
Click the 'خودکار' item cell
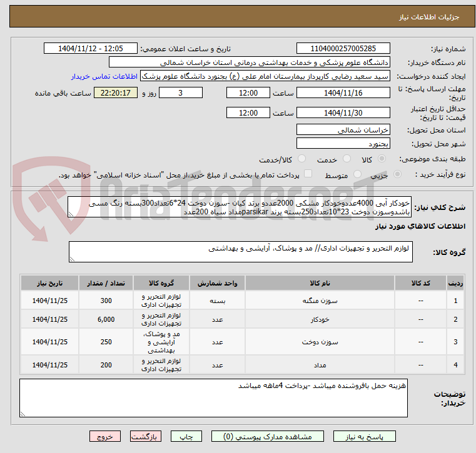[320, 319]
